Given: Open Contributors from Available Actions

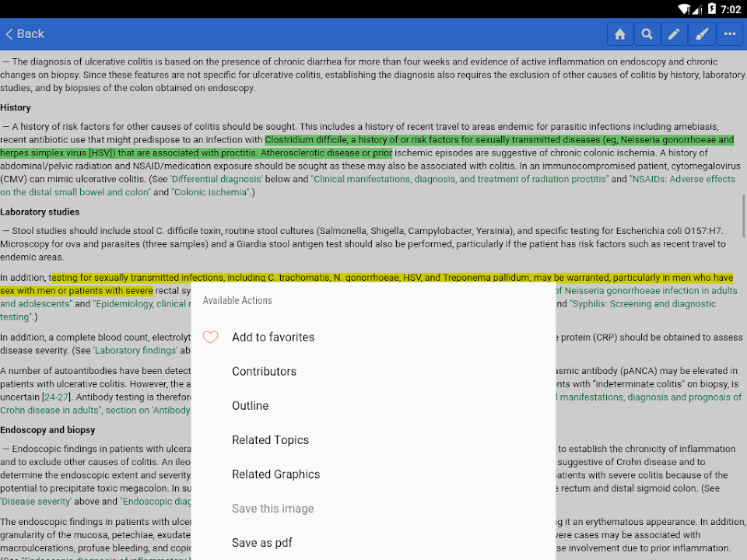Looking at the screenshot, I should point(264,372).
